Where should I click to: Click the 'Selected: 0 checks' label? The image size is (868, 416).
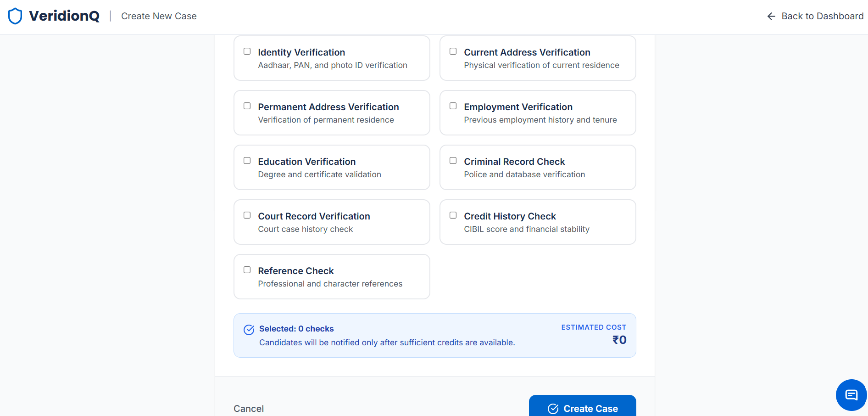pos(296,329)
